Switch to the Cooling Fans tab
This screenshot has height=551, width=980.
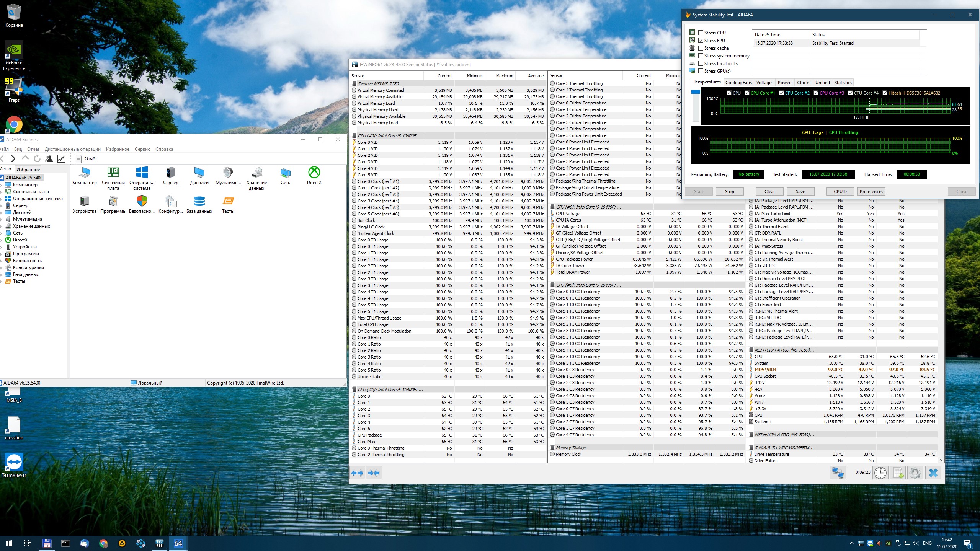click(738, 83)
